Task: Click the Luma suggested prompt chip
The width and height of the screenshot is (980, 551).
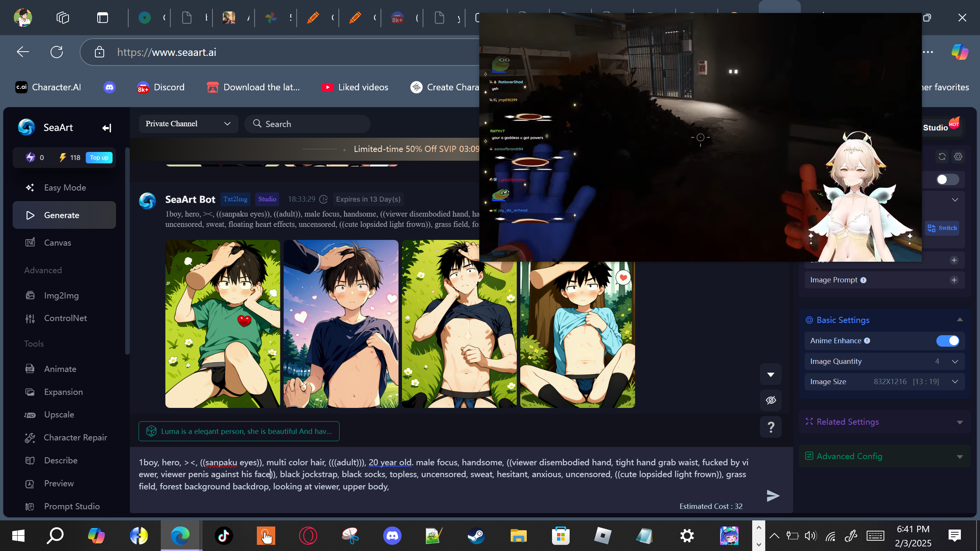Action: pyautogui.click(x=239, y=431)
